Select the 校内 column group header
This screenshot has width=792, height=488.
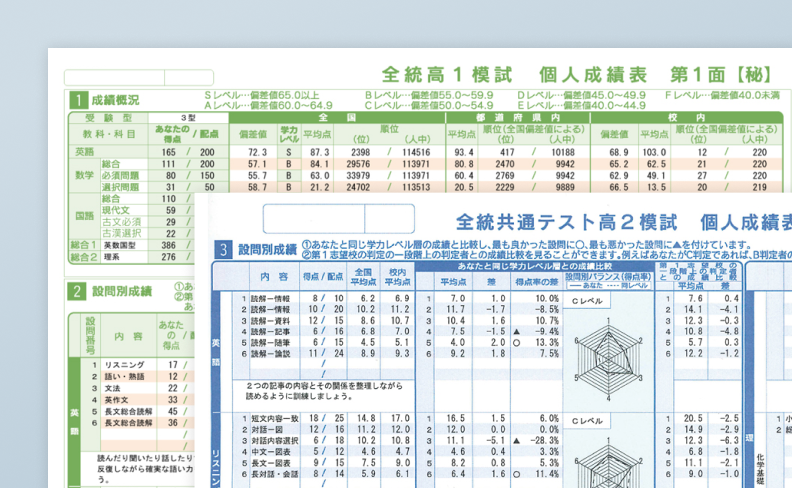pos(686,118)
